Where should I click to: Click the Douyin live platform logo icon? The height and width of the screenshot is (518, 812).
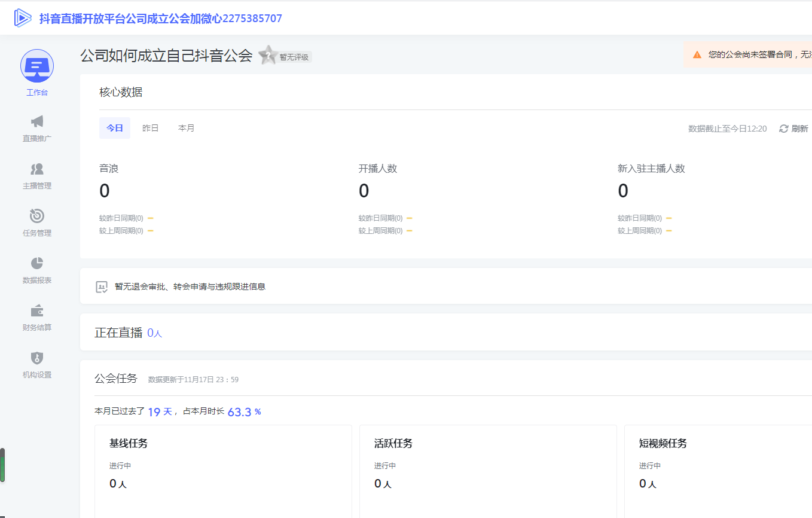tap(23, 18)
